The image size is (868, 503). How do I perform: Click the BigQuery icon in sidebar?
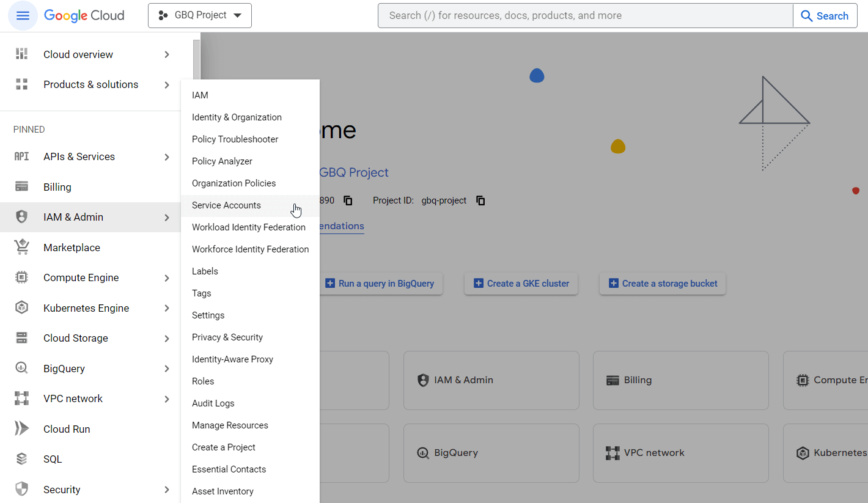point(22,369)
